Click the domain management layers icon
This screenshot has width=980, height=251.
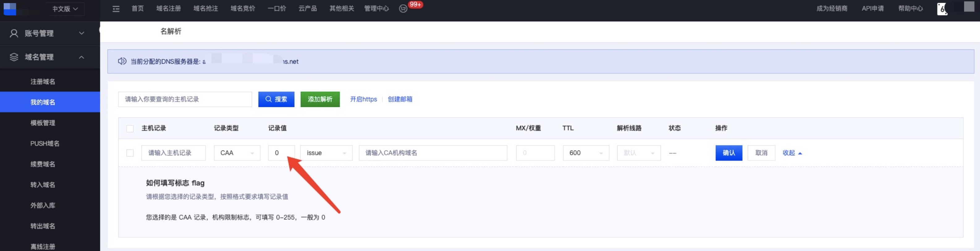14,57
